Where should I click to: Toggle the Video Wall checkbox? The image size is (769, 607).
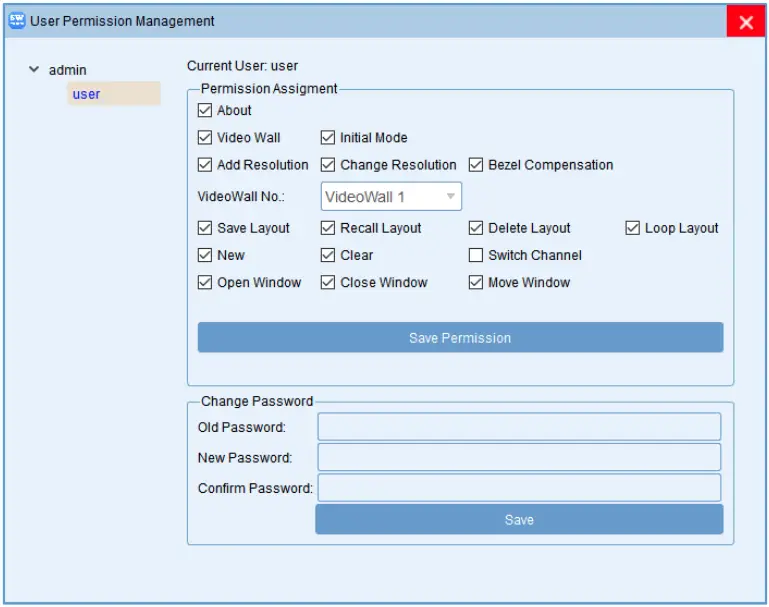(205, 138)
